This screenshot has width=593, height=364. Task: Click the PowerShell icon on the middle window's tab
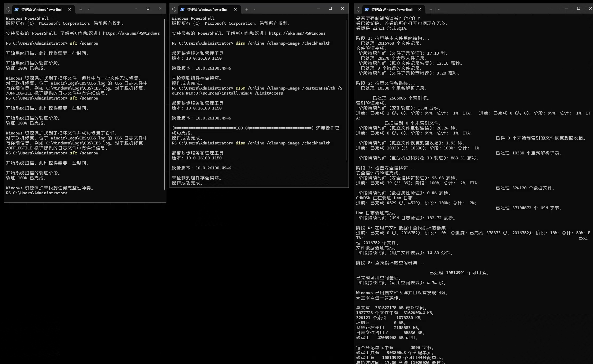[182, 9]
